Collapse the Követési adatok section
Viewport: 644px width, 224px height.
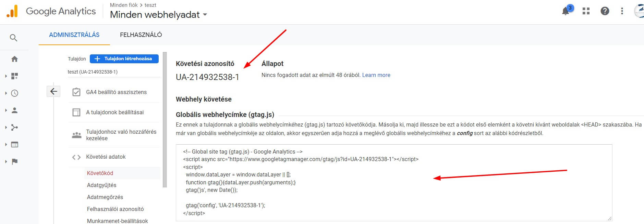pos(106,157)
